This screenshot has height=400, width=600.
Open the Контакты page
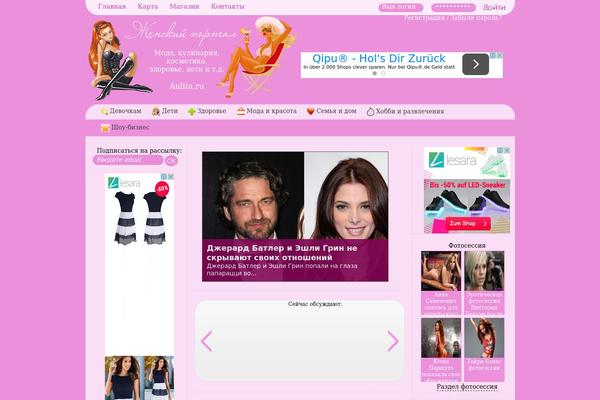(x=228, y=7)
